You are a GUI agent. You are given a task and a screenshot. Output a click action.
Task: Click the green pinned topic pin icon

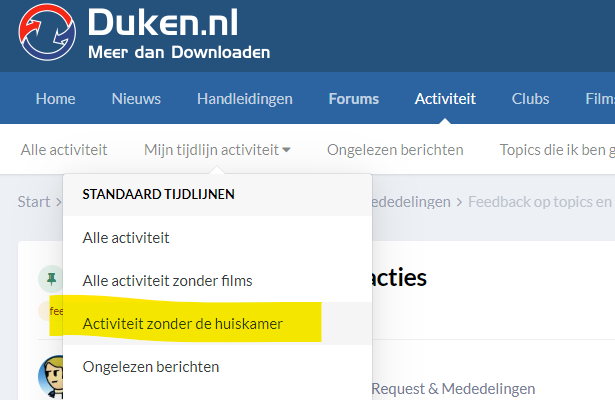[x=51, y=279]
